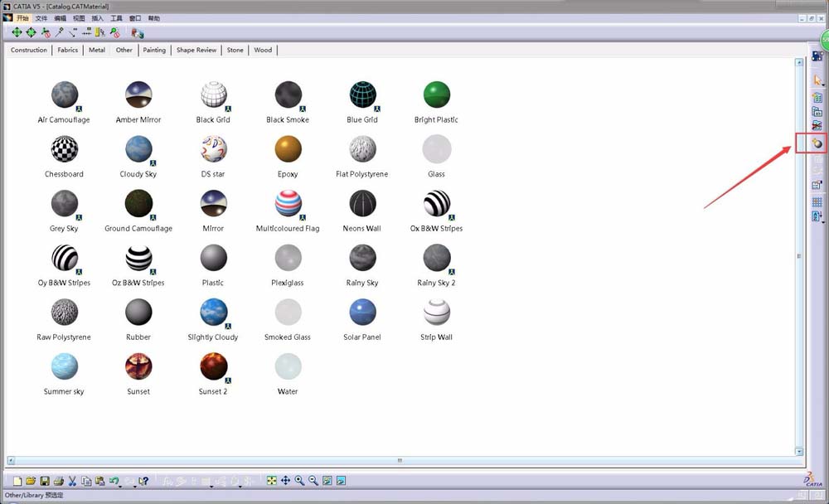The height and width of the screenshot is (504, 829).
Task: Click the Copy icon in bottom toolbar
Action: [85, 481]
